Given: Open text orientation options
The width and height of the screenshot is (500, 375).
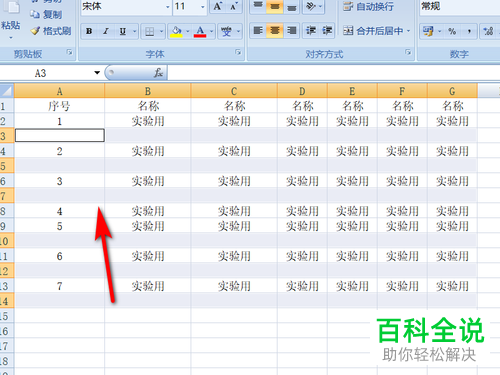Looking at the screenshot, I should point(313,6).
